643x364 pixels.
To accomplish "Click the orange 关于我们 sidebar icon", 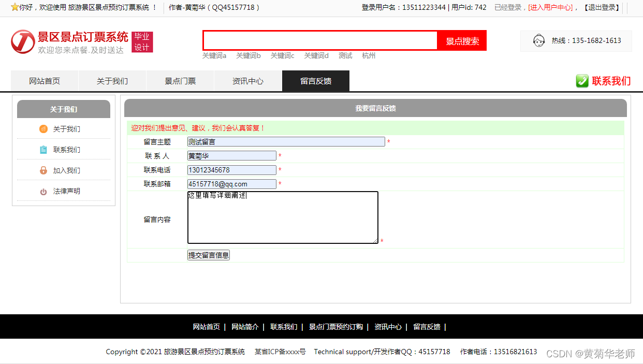I will tap(43, 129).
